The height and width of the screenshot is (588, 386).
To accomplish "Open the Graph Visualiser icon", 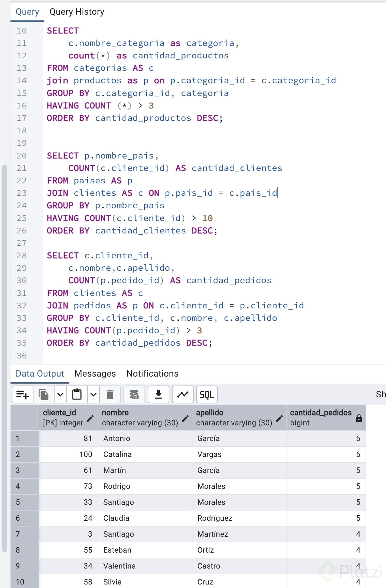I will point(183,394).
